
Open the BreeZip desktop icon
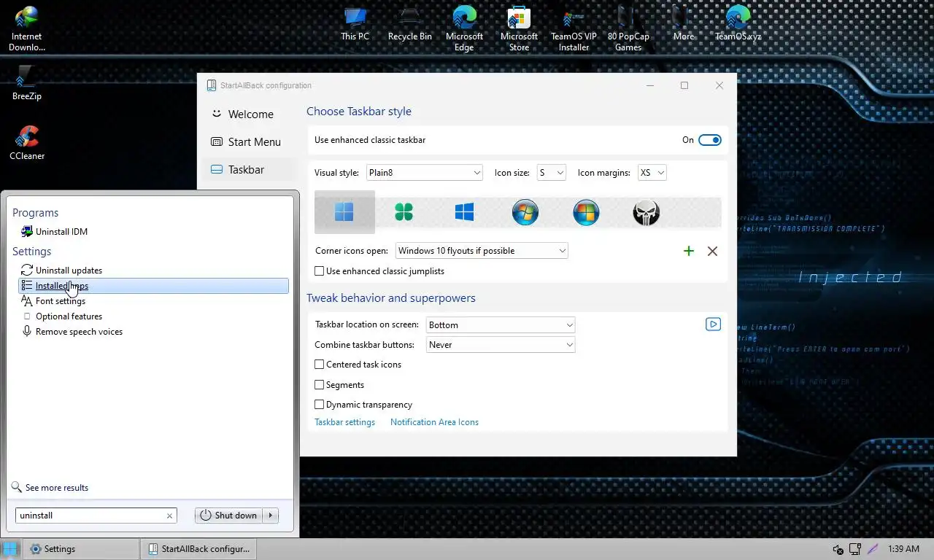click(26, 82)
